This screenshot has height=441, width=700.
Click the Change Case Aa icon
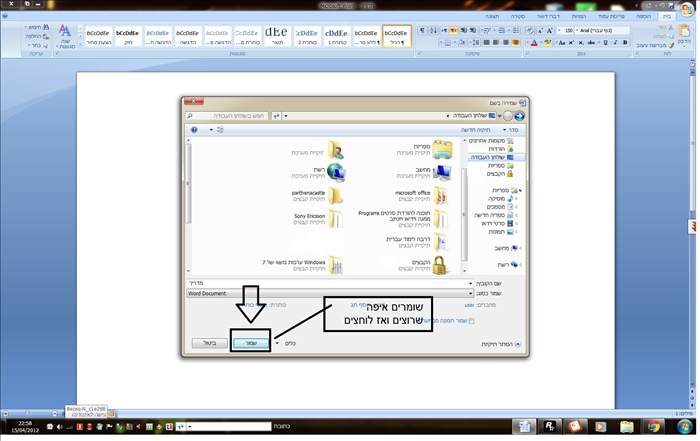[562, 42]
